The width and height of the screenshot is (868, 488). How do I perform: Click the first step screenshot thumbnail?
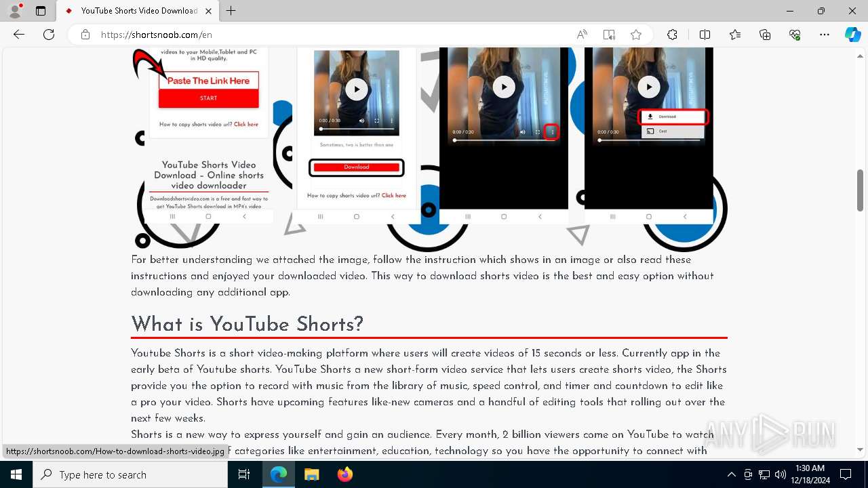pos(209,136)
